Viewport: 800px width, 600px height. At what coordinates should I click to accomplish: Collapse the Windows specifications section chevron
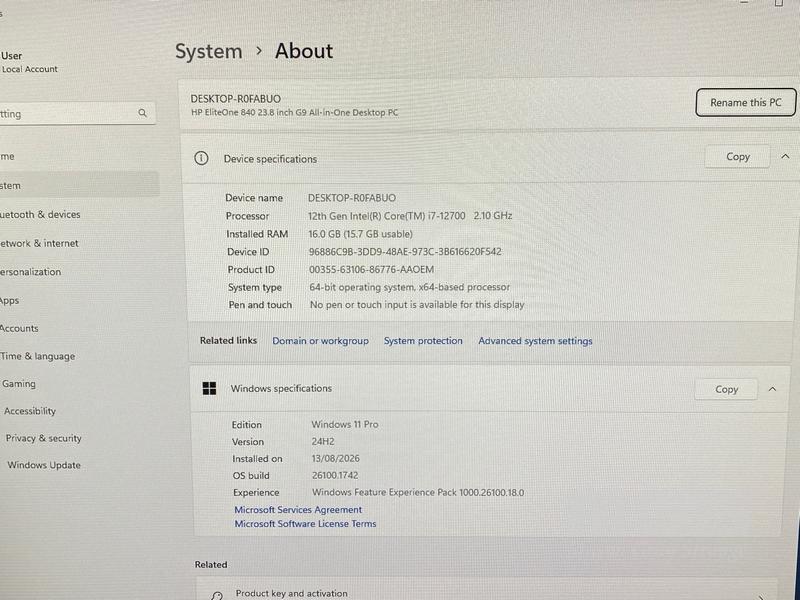click(x=772, y=389)
